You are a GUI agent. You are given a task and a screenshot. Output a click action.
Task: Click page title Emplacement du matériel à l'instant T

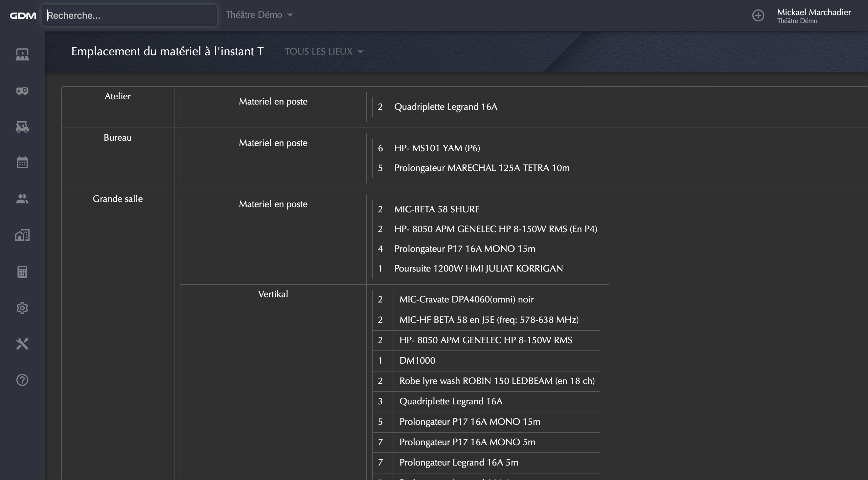click(x=167, y=52)
